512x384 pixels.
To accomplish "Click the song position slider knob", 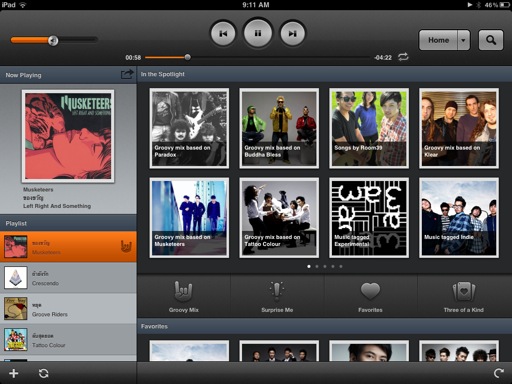I will point(188,57).
